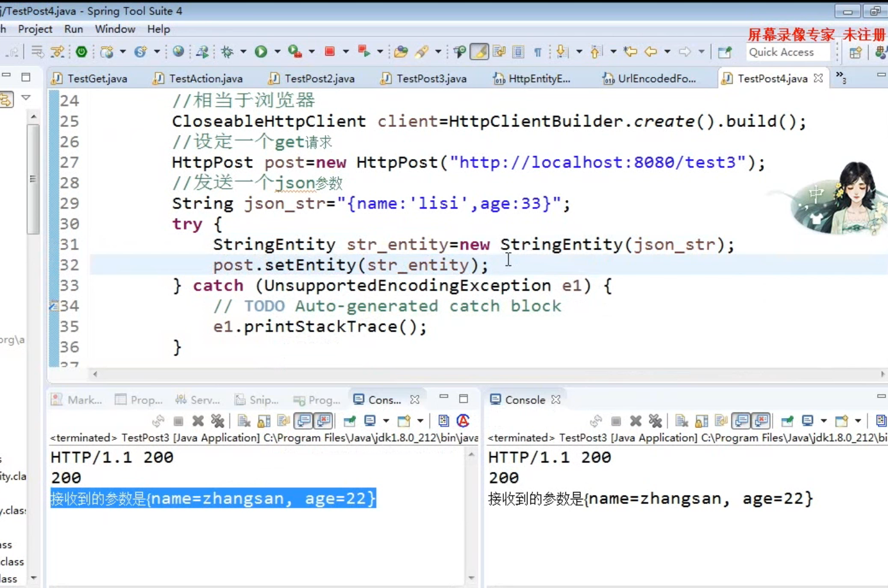Open the Servers view tab
This screenshot has width=888, height=588.
click(197, 399)
